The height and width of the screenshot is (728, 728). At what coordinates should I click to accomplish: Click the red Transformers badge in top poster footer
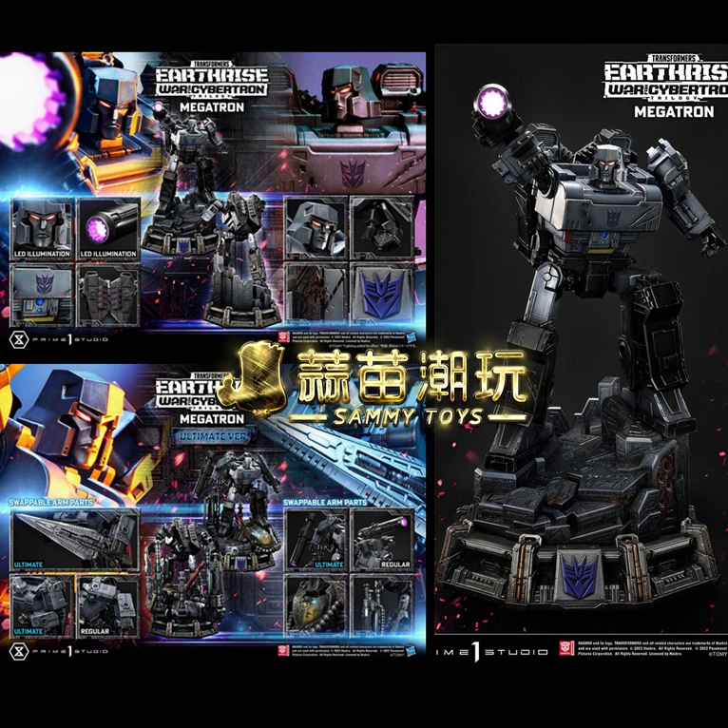[x=283, y=336]
